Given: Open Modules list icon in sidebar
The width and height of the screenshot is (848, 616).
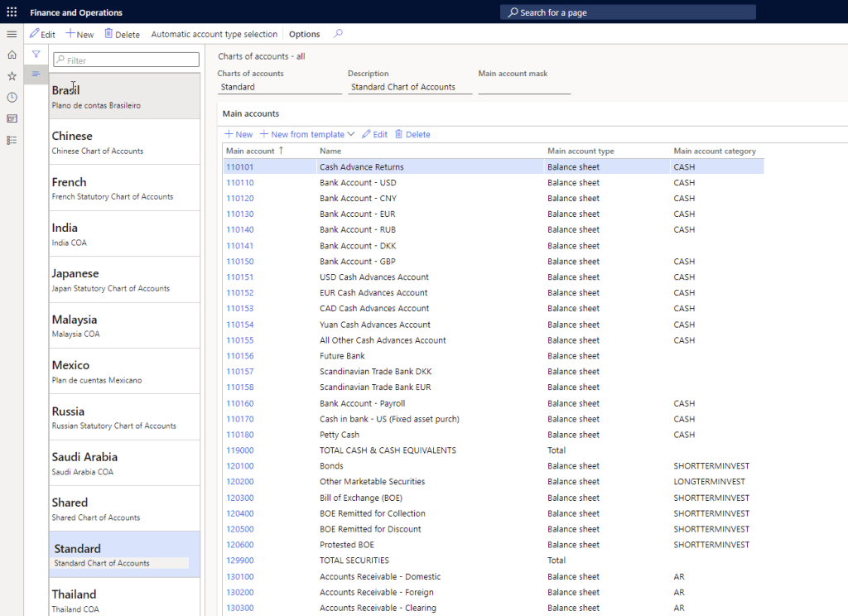Looking at the screenshot, I should coord(12,141).
